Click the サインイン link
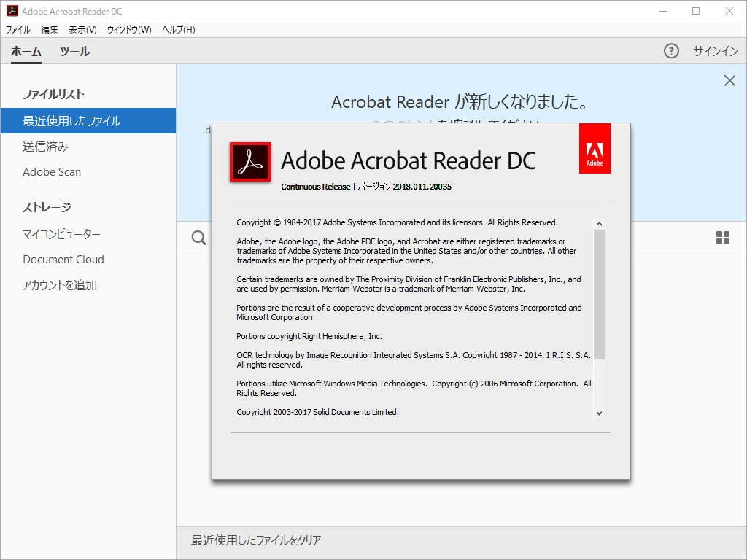This screenshot has height=560, width=747. click(x=714, y=52)
